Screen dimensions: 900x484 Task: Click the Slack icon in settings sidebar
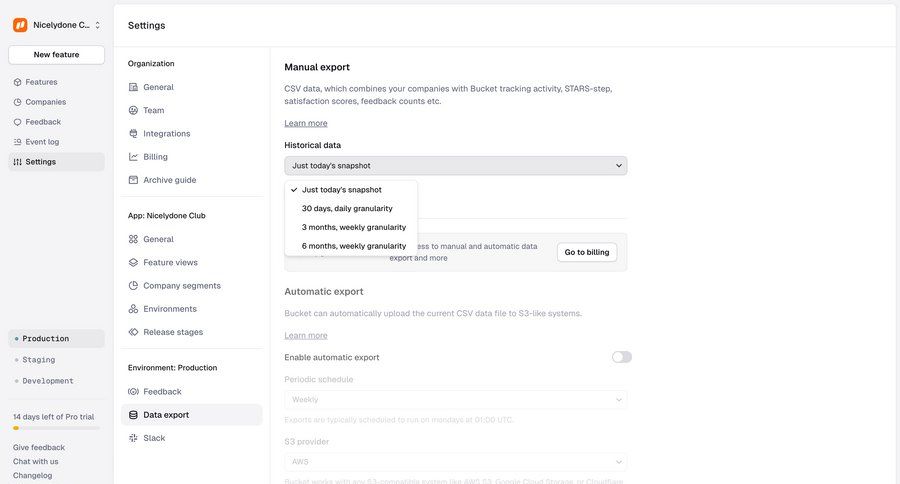tap(133, 438)
